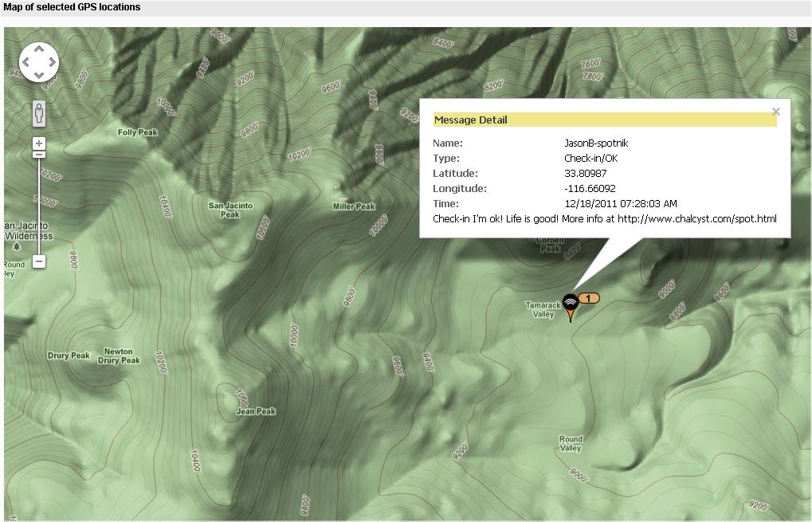812x522 pixels.
Task: Click the longitude value -116.66092
Action: tap(589, 188)
